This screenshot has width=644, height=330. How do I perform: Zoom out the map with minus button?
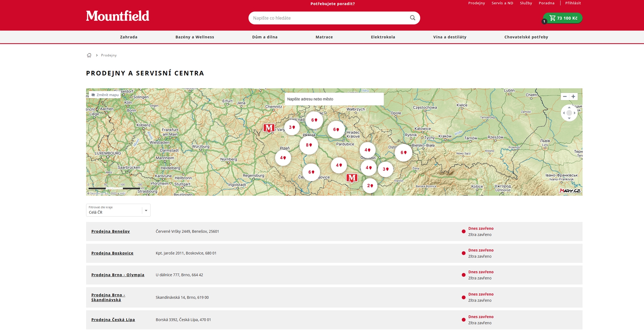pyautogui.click(x=565, y=96)
